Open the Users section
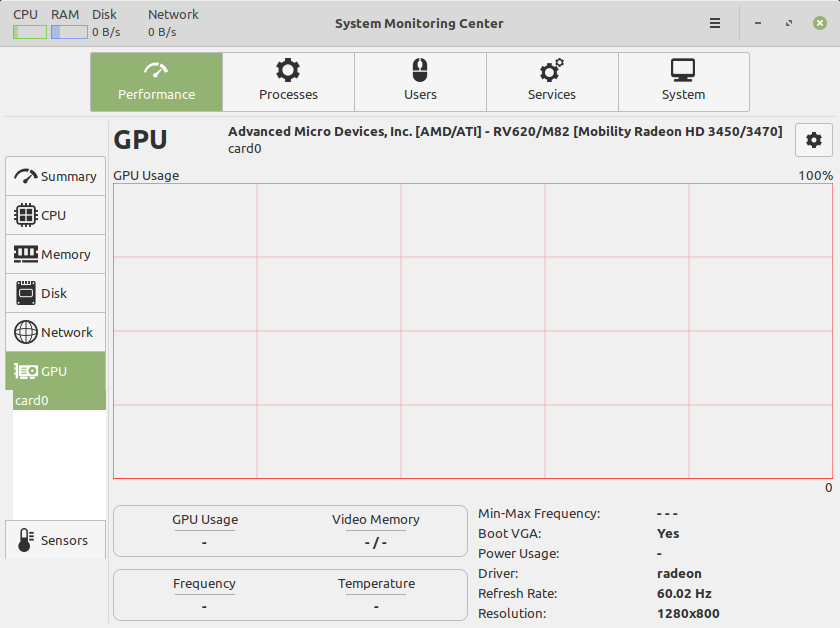The image size is (840, 628). pyautogui.click(x=420, y=81)
